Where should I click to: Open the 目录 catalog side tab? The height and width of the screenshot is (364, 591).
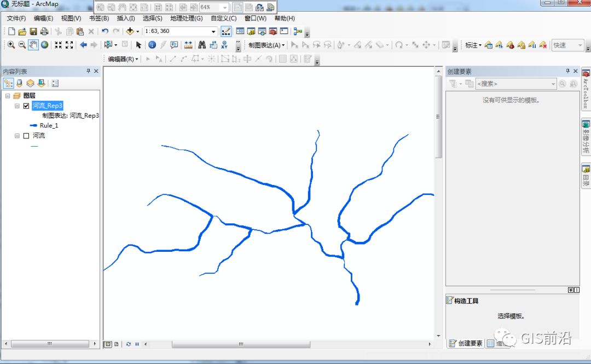coord(586,175)
